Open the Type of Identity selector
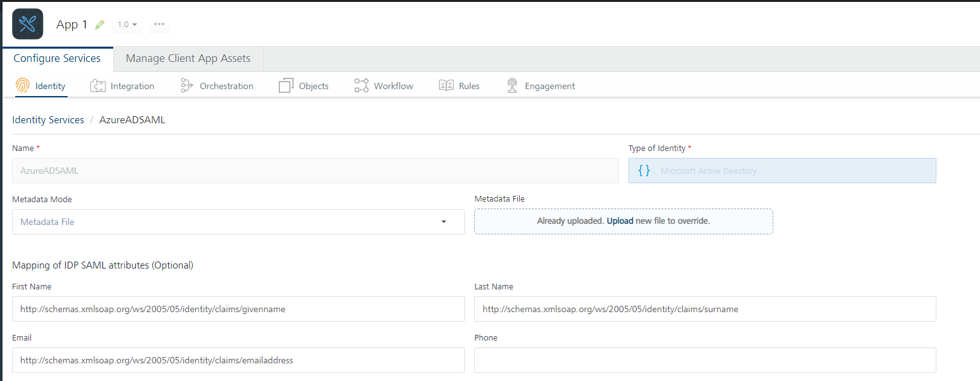 click(x=781, y=171)
